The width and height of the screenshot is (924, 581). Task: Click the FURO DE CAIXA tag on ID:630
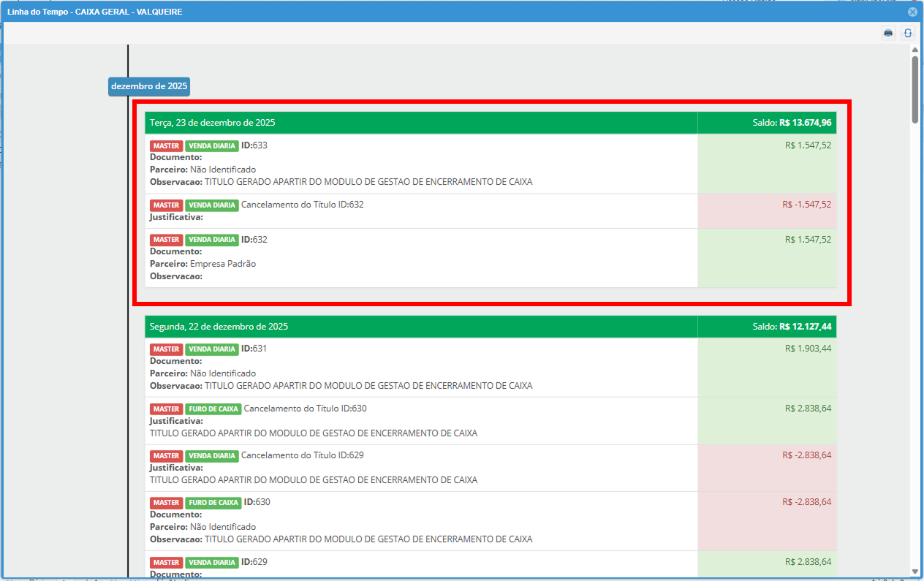pyautogui.click(x=213, y=503)
